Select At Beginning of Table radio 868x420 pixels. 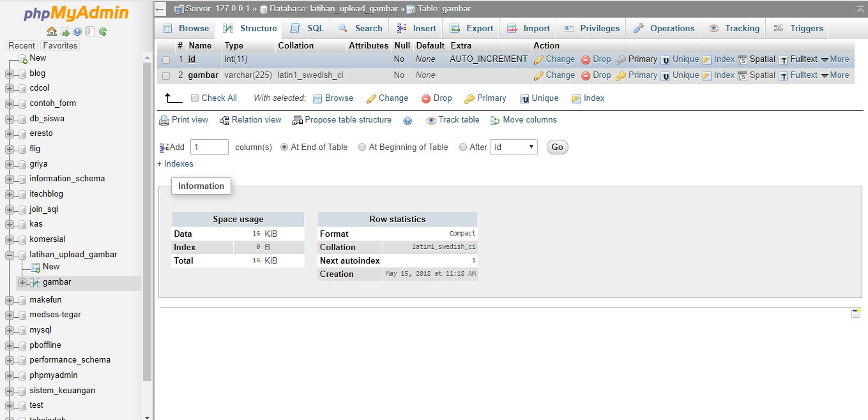[x=362, y=147]
